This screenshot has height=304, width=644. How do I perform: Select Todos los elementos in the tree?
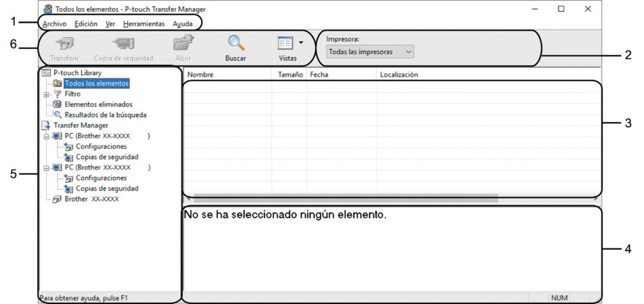(x=96, y=83)
